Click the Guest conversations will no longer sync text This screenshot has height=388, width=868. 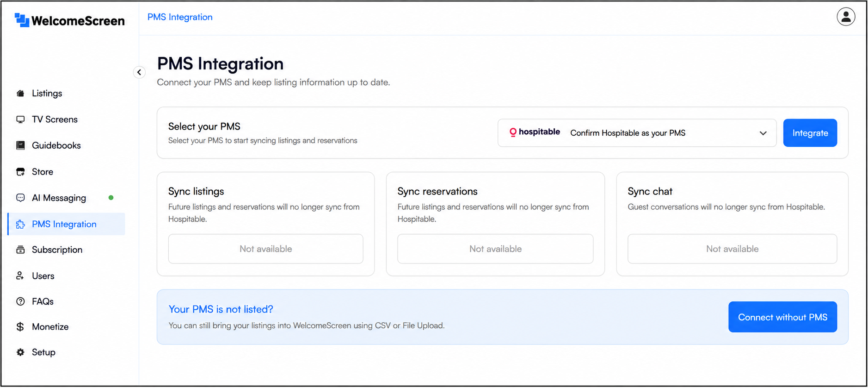pyautogui.click(x=726, y=207)
